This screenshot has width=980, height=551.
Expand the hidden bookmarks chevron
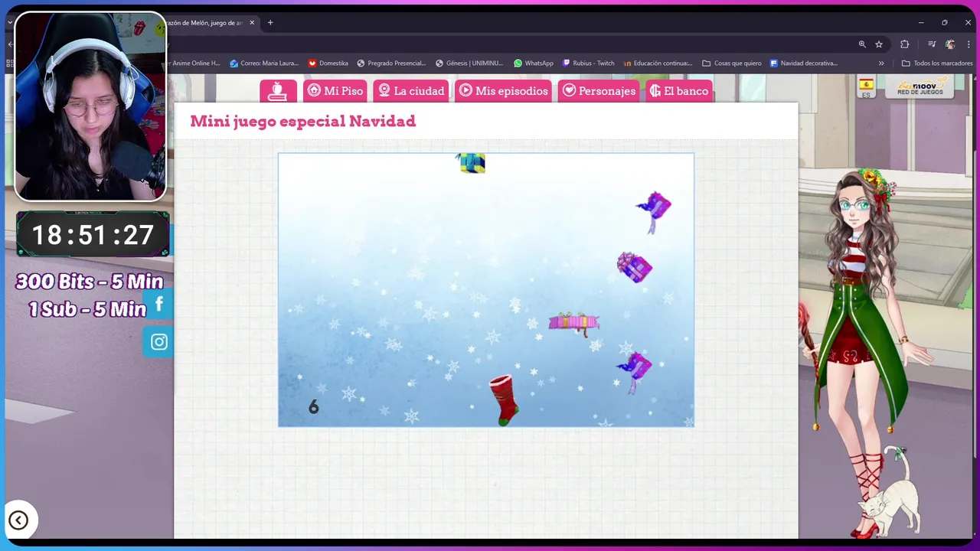881,64
